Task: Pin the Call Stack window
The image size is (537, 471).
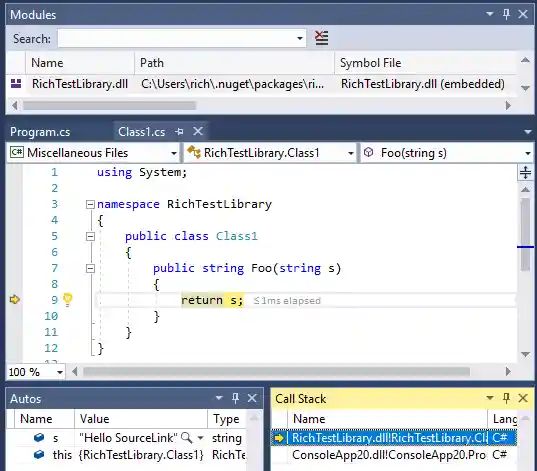Action: coord(506,398)
